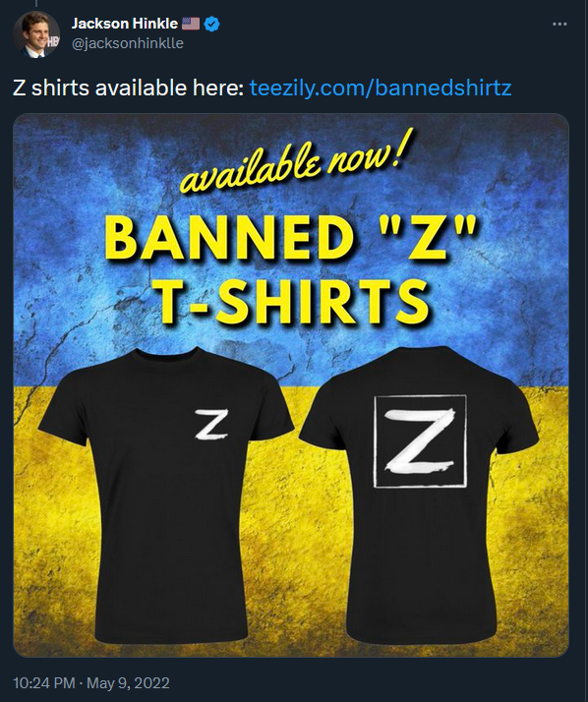The height and width of the screenshot is (702, 588).
Task: Click the boxed Z logo on right shirt
Action: pos(420,441)
